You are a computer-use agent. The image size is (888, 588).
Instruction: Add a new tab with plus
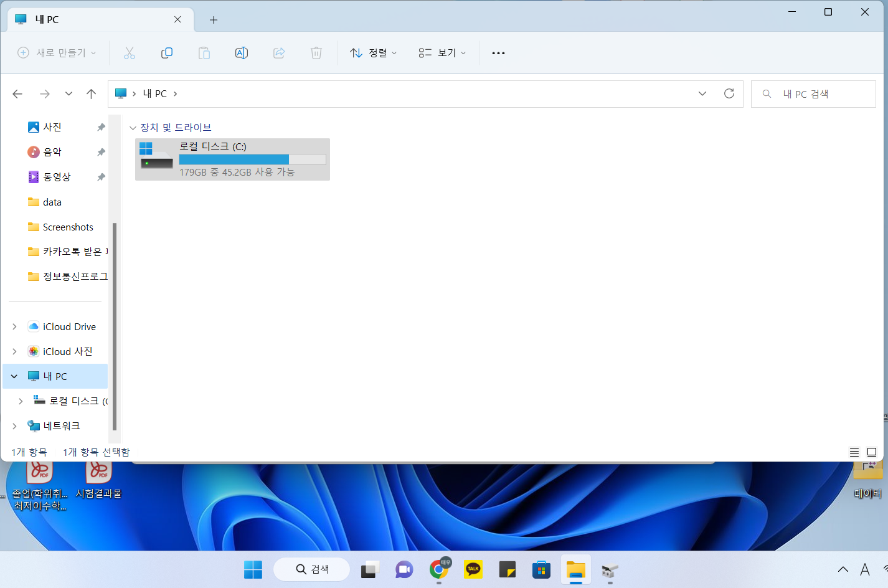click(x=214, y=20)
